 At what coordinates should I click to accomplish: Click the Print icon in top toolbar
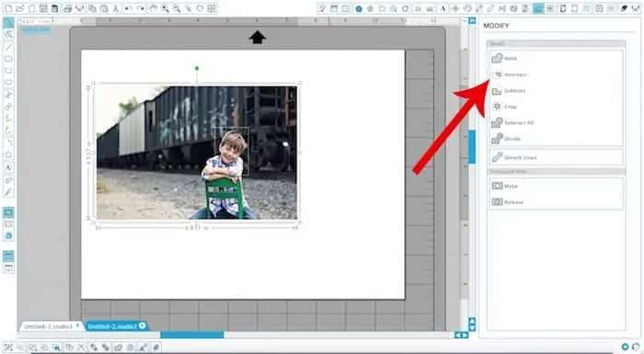(68, 8)
